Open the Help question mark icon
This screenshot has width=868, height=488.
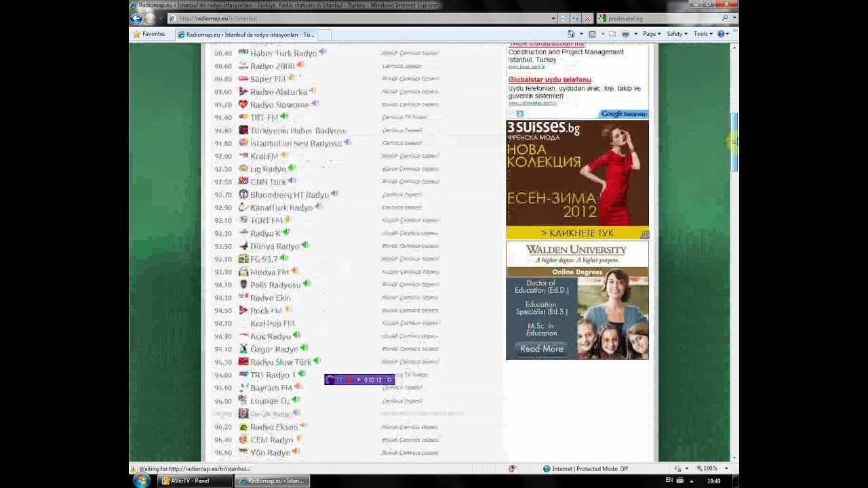721,34
